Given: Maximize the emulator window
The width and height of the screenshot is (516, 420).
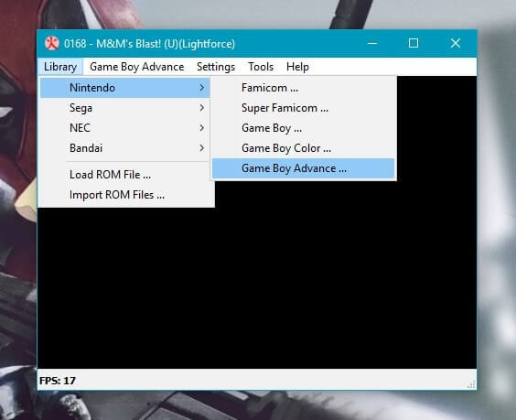Looking at the screenshot, I should coord(414,43).
